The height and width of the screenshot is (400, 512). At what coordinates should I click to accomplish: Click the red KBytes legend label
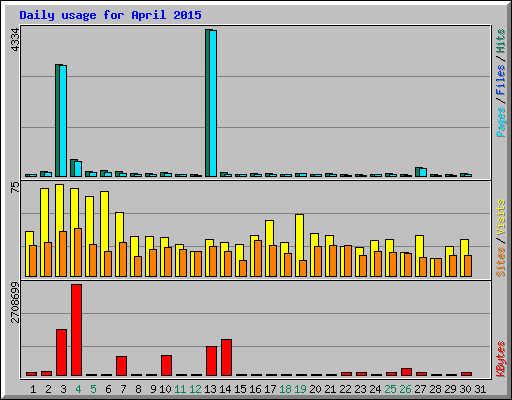tap(500, 359)
